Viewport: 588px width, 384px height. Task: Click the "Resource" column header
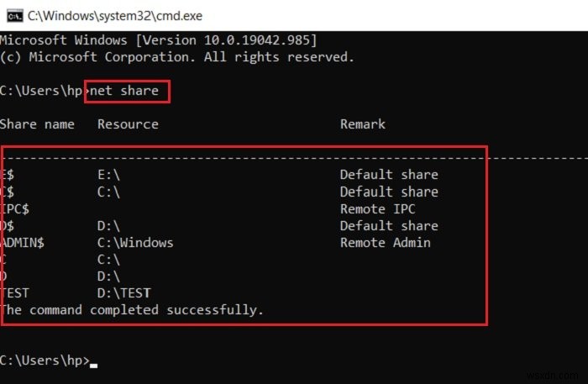pyautogui.click(x=128, y=124)
